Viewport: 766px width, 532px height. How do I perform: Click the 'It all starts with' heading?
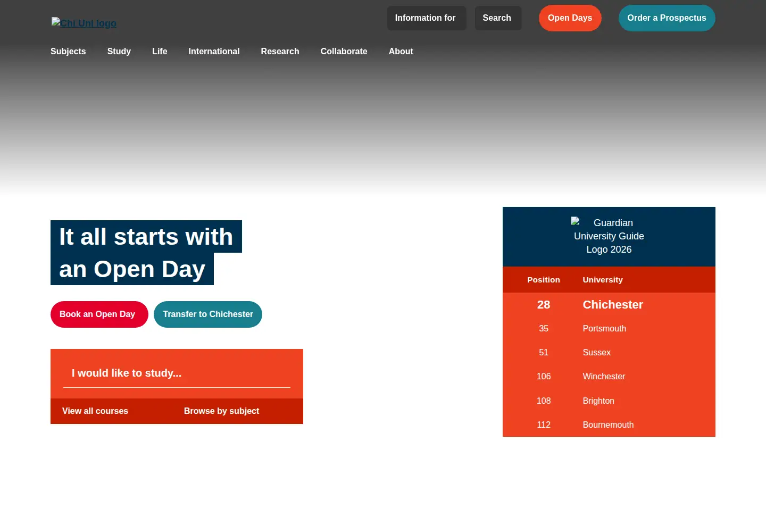[x=146, y=237]
